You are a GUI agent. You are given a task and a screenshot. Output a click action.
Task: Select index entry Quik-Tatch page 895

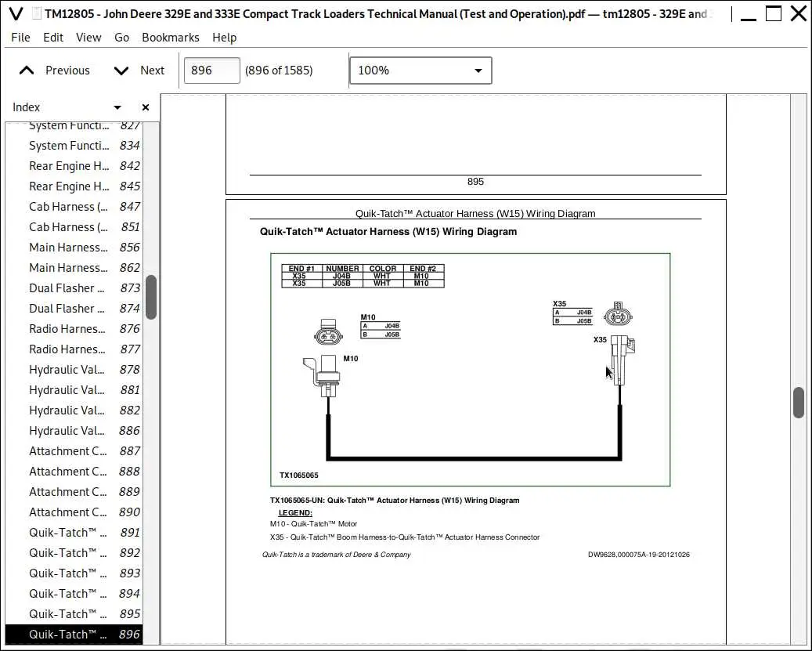[x=74, y=614]
